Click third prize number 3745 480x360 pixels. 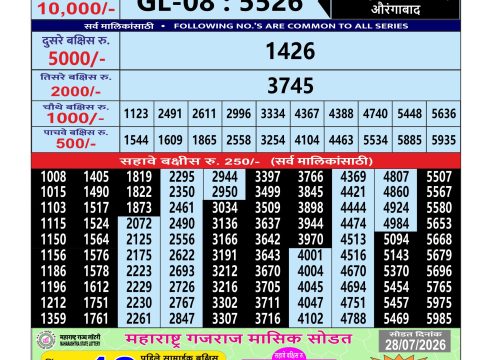pyautogui.click(x=290, y=86)
